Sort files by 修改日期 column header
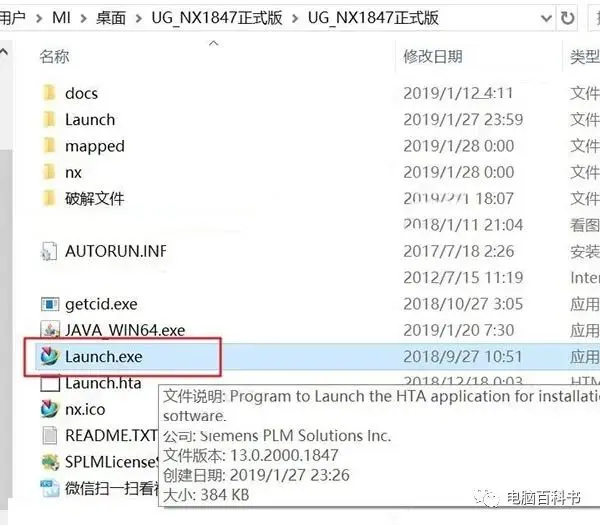The height and width of the screenshot is (525, 600). (433, 57)
